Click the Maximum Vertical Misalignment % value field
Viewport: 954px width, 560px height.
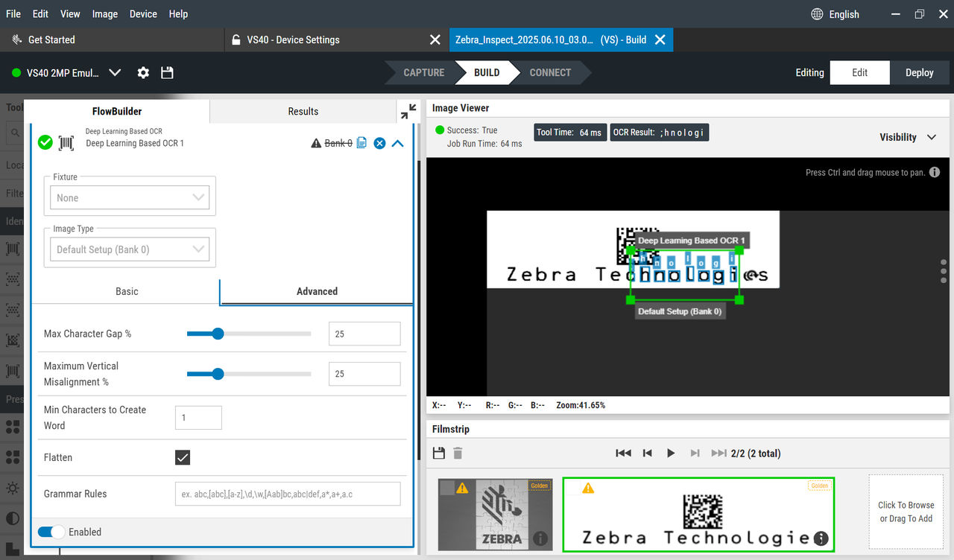(x=364, y=374)
